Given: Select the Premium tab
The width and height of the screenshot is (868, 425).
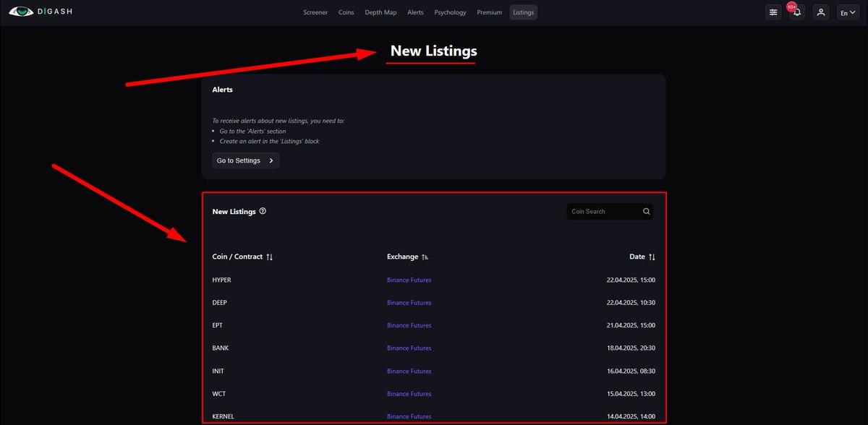Looking at the screenshot, I should click(489, 12).
